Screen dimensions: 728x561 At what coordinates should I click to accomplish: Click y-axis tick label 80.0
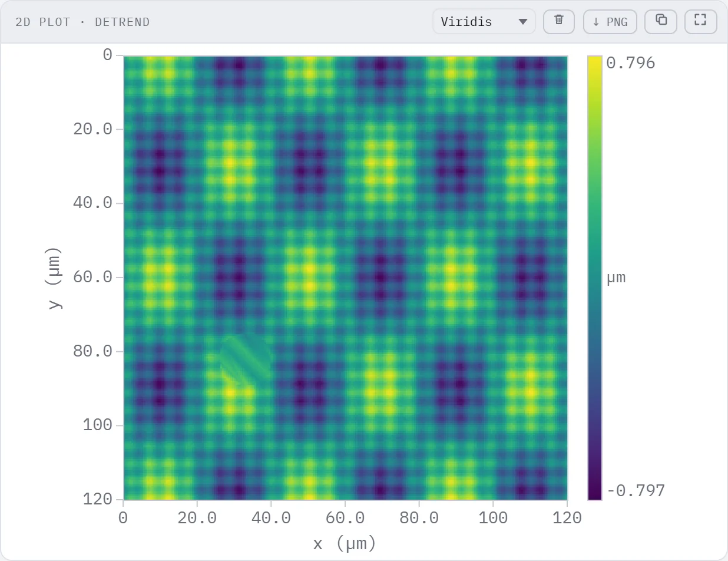pos(93,351)
